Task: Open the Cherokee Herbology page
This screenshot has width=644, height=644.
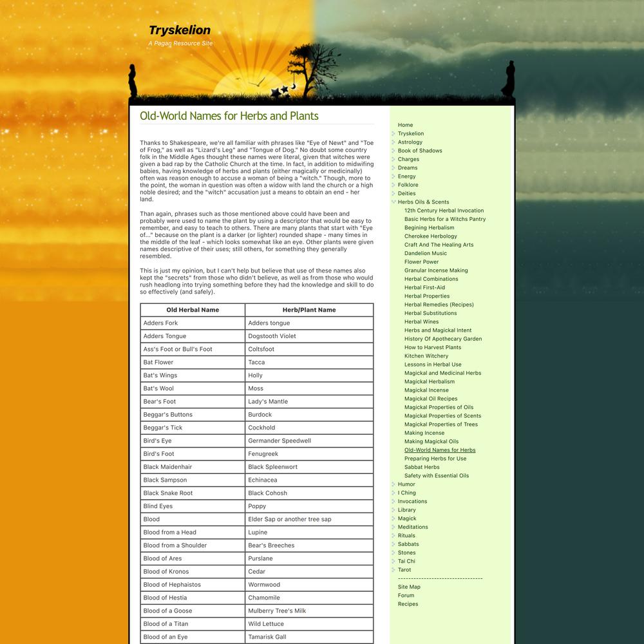Action: [430, 236]
